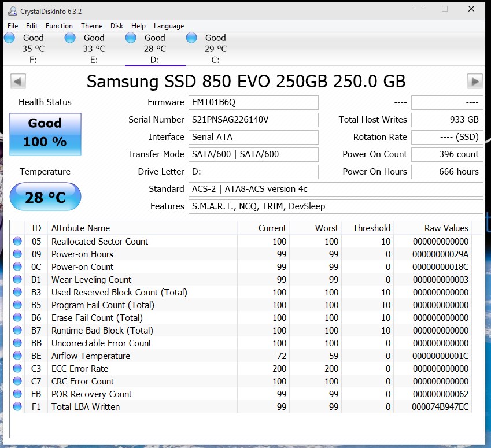Click the Current column header
The image size is (491, 448).
pyautogui.click(x=263, y=228)
